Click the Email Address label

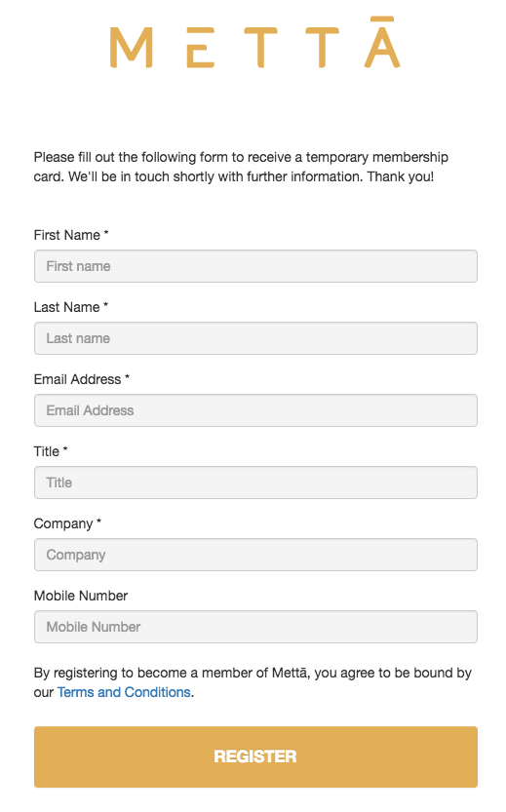point(81,379)
